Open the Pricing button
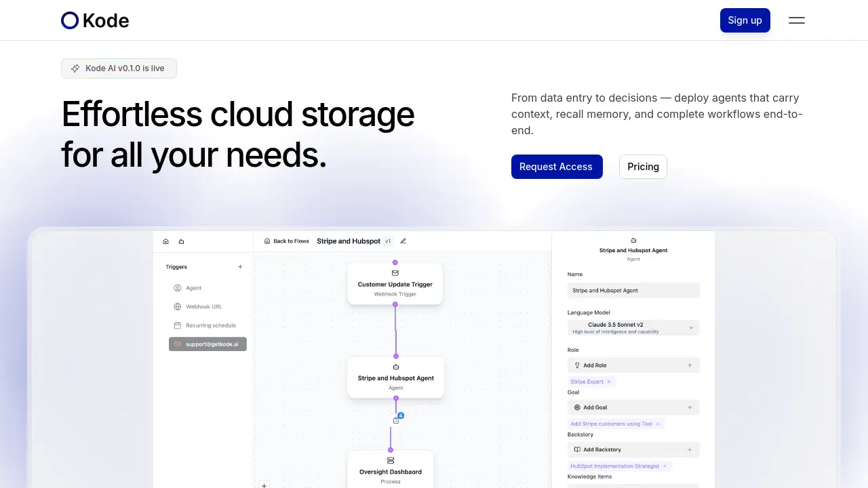 click(643, 167)
